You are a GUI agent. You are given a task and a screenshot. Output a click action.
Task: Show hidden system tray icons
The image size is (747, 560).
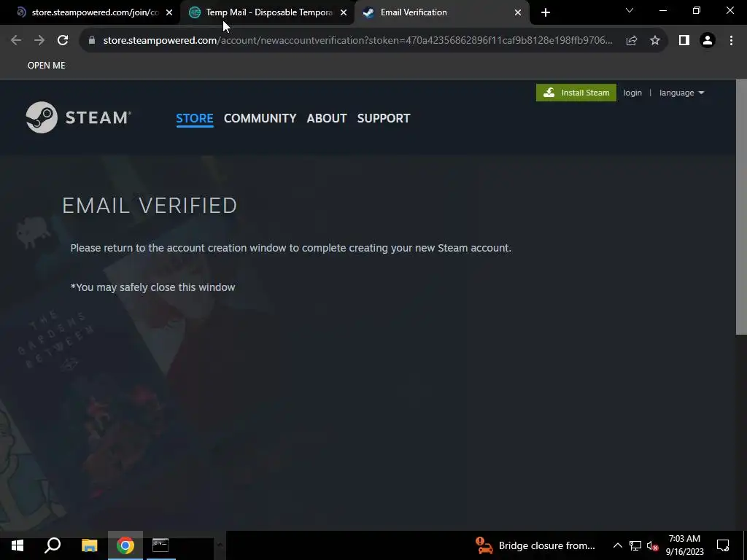pyautogui.click(x=617, y=545)
